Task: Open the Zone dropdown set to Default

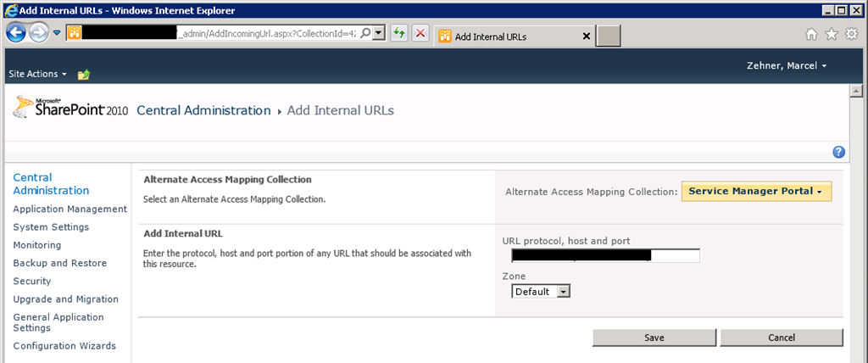Action: point(540,292)
